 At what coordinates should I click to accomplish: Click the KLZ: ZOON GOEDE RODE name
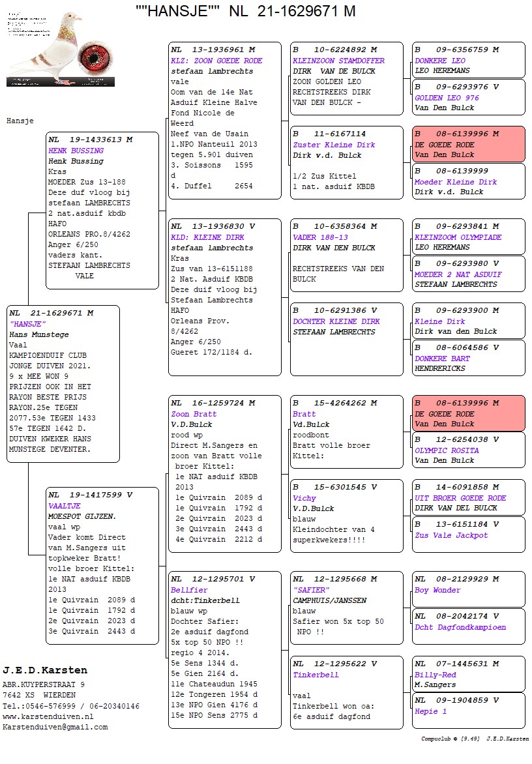coord(216,61)
